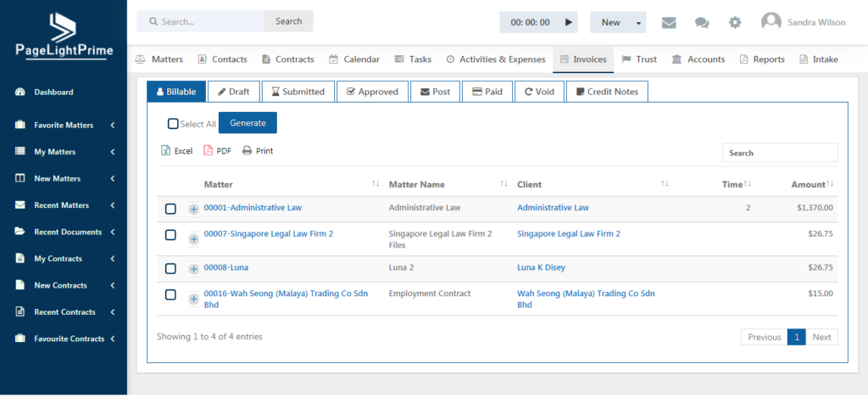Click the top Search button
The height and width of the screenshot is (398, 868).
(x=288, y=21)
